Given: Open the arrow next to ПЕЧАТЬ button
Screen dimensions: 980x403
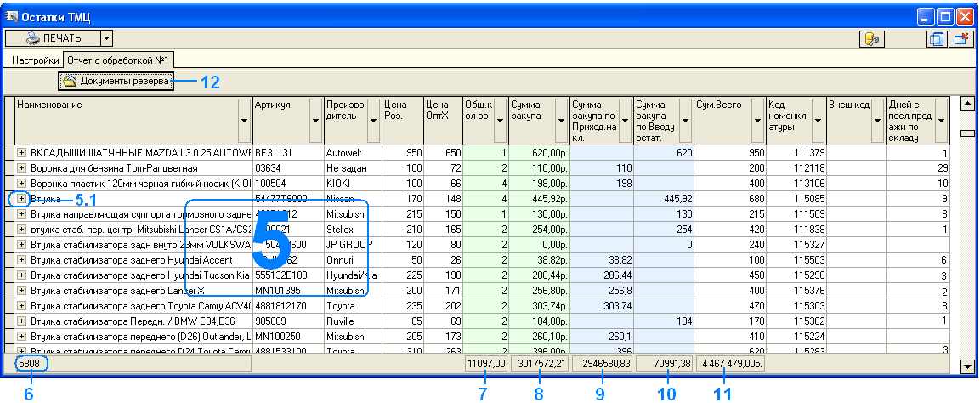Looking at the screenshot, I should 105,38.
